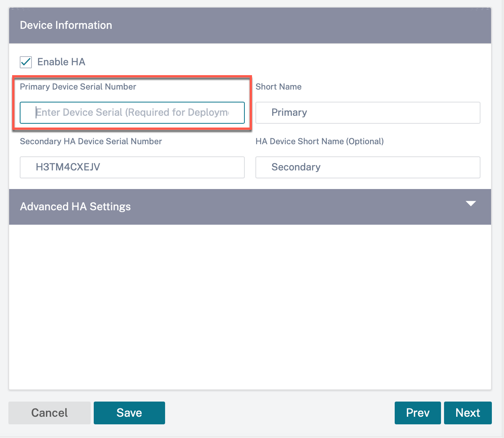Save the device information
The width and height of the screenshot is (504, 438).
point(129,413)
